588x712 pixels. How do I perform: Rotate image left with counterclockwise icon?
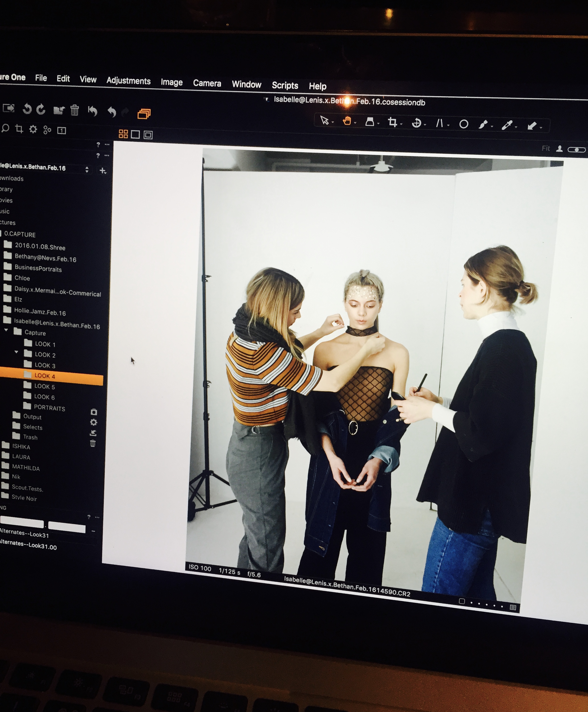coord(27,109)
